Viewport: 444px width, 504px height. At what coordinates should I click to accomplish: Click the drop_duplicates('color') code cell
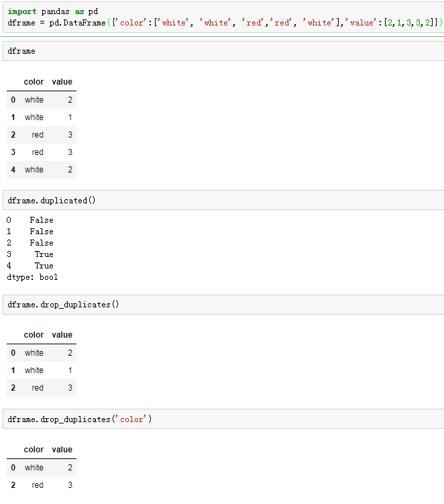[223, 419]
